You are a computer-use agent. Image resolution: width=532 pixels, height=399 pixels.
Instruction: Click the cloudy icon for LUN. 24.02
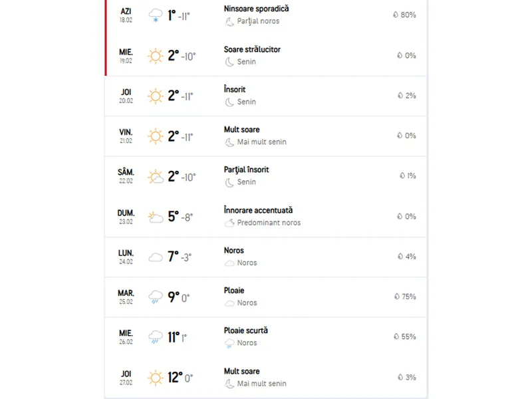pos(156,257)
